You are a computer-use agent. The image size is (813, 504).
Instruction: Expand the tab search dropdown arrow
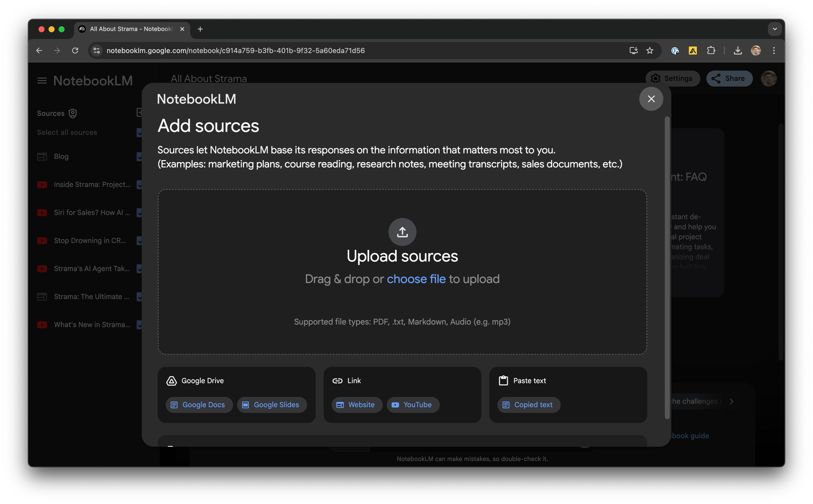774,29
